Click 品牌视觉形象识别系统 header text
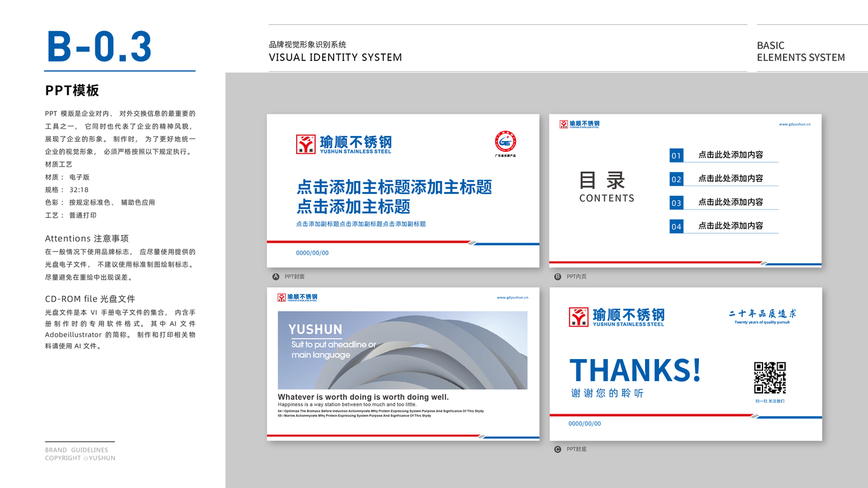The image size is (868, 488). pos(308,44)
